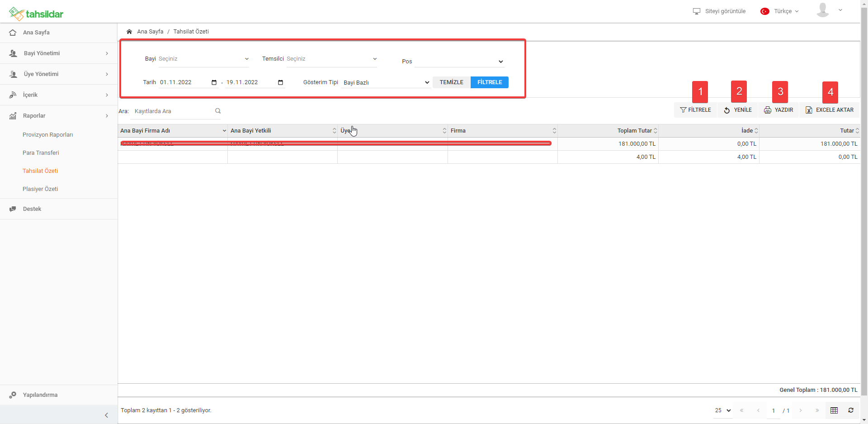Open the Pos dropdown
Screen dimensions: 868x424
[459, 62]
